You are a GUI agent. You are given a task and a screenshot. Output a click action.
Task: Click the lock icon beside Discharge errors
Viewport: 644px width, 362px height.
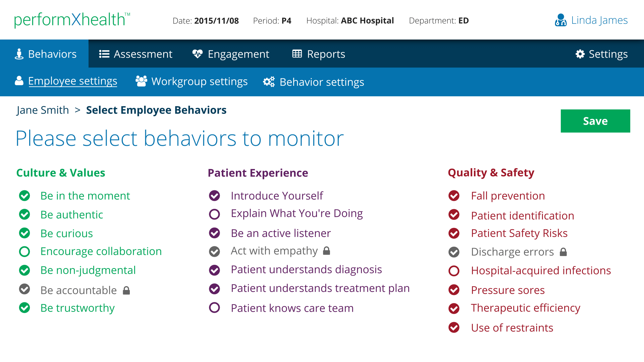coord(563,252)
